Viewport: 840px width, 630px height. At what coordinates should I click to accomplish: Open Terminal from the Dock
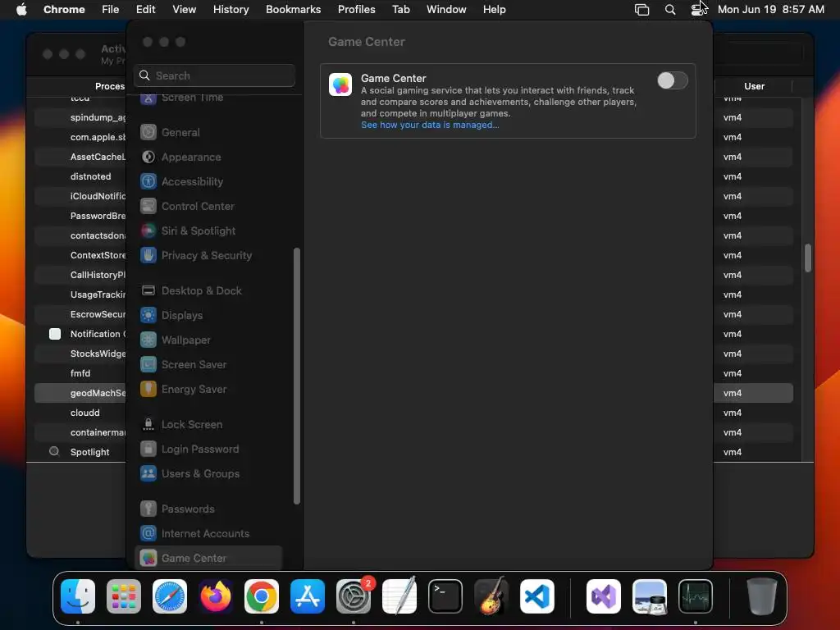[x=445, y=596]
